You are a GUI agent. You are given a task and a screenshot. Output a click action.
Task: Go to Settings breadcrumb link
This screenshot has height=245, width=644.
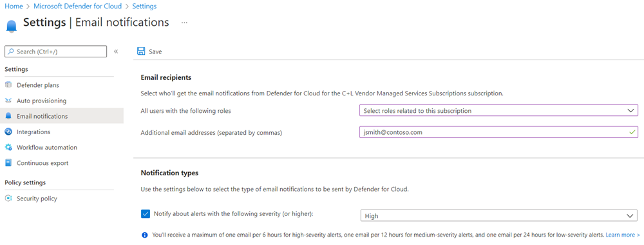coord(144,6)
